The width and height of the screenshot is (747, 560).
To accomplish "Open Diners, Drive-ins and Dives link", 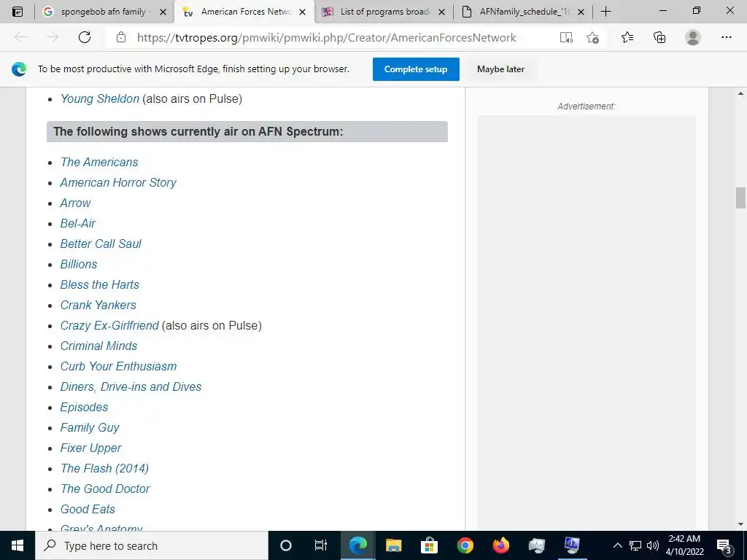I will [131, 386].
